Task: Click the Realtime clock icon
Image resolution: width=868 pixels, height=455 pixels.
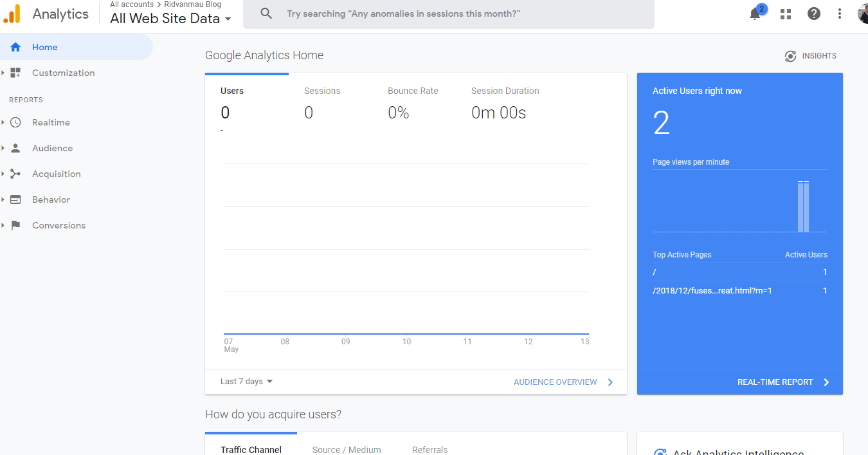Action: [16, 122]
